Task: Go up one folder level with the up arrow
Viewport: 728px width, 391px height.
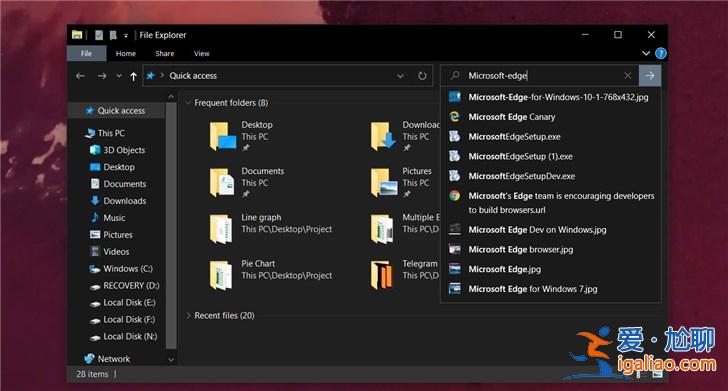Action: [x=134, y=76]
